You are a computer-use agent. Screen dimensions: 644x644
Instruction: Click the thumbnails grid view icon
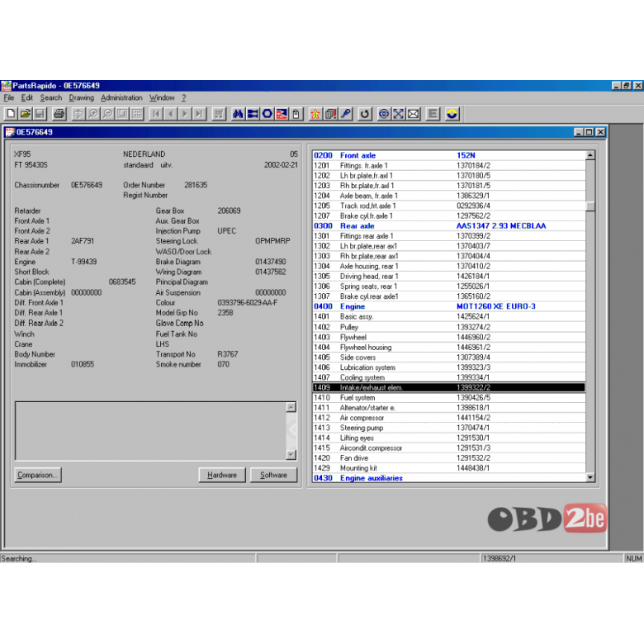(x=137, y=114)
